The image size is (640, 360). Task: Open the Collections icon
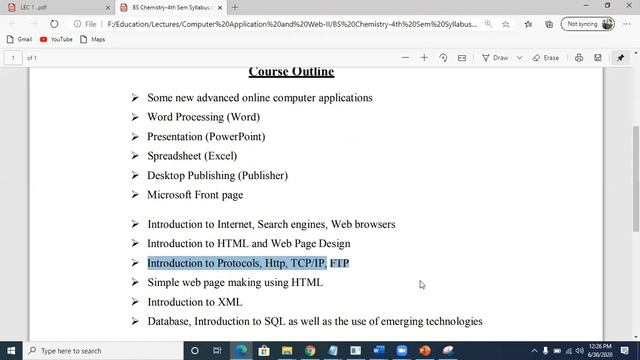coord(549,24)
